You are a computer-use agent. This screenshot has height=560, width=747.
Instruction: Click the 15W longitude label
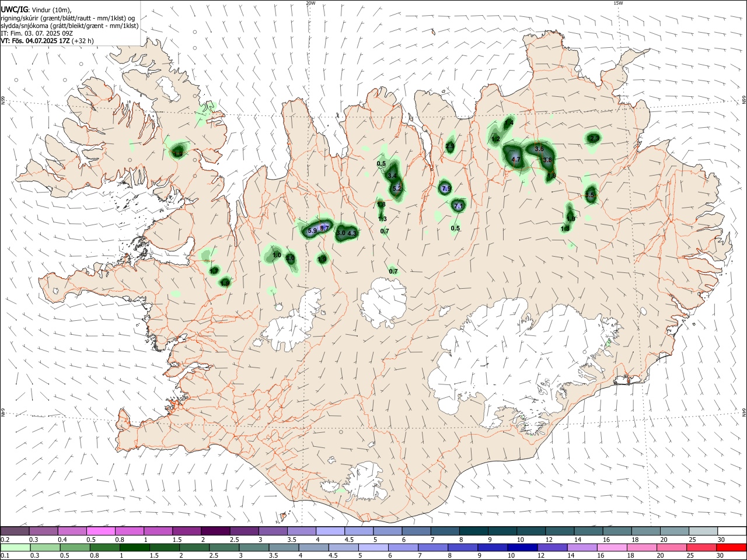(x=618, y=3)
